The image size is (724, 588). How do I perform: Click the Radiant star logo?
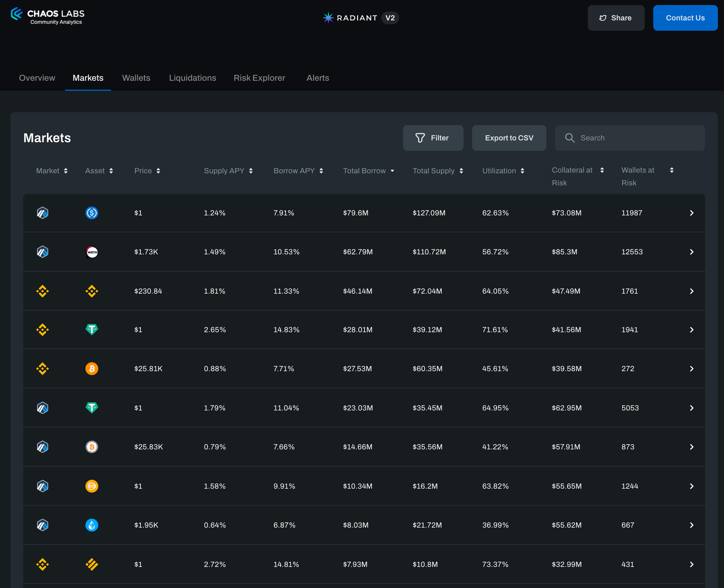(328, 18)
